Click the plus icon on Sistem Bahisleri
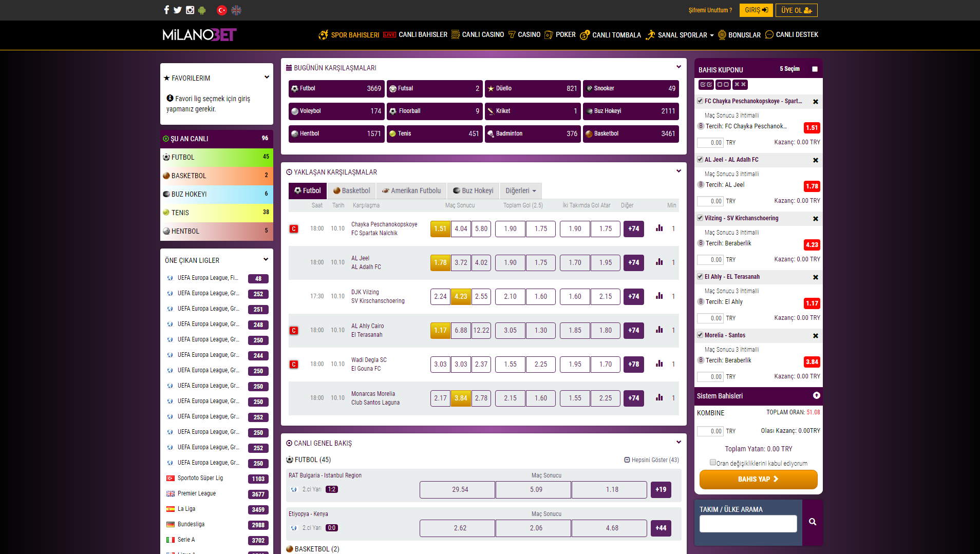The width and height of the screenshot is (980, 554). [x=816, y=395]
